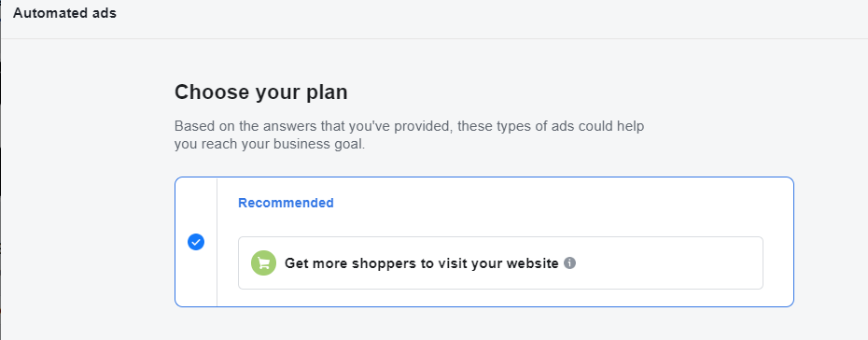Choose Get more shoppers to visit your website

[x=500, y=263]
